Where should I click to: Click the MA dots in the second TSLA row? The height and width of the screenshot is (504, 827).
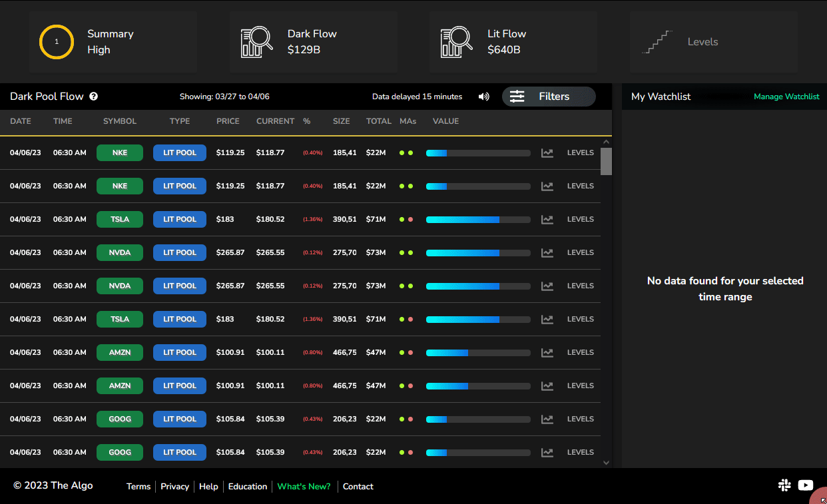tap(406, 319)
